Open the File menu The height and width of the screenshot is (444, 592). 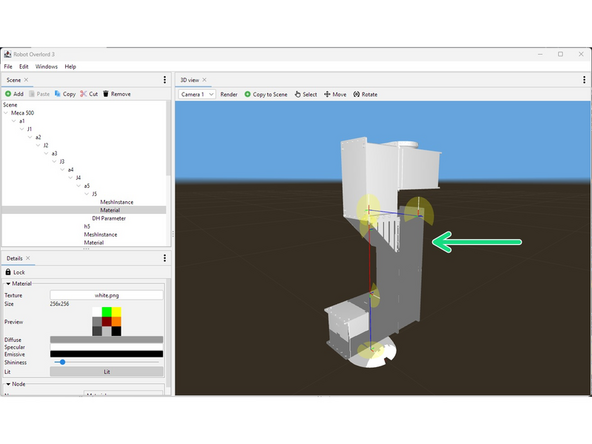tap(8, 66)
